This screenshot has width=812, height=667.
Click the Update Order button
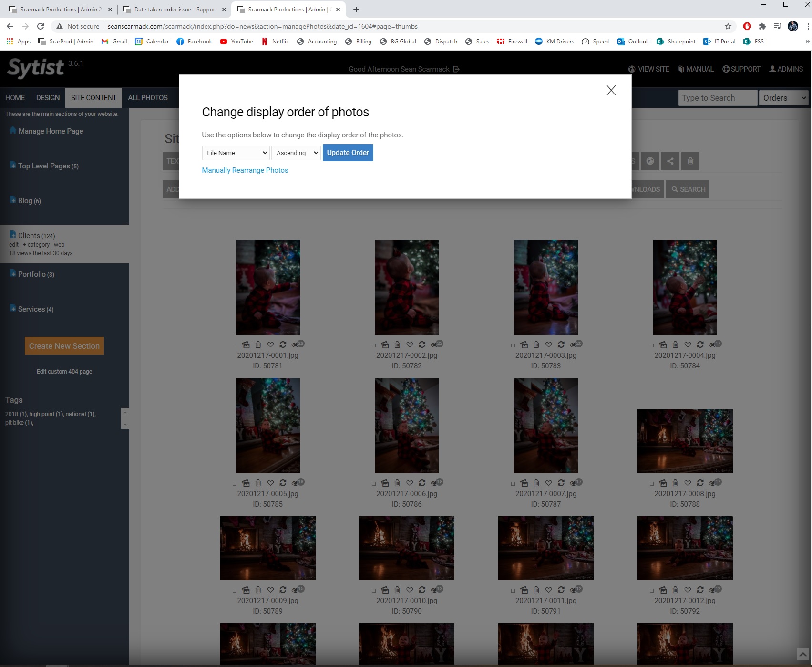pos(348,153)
